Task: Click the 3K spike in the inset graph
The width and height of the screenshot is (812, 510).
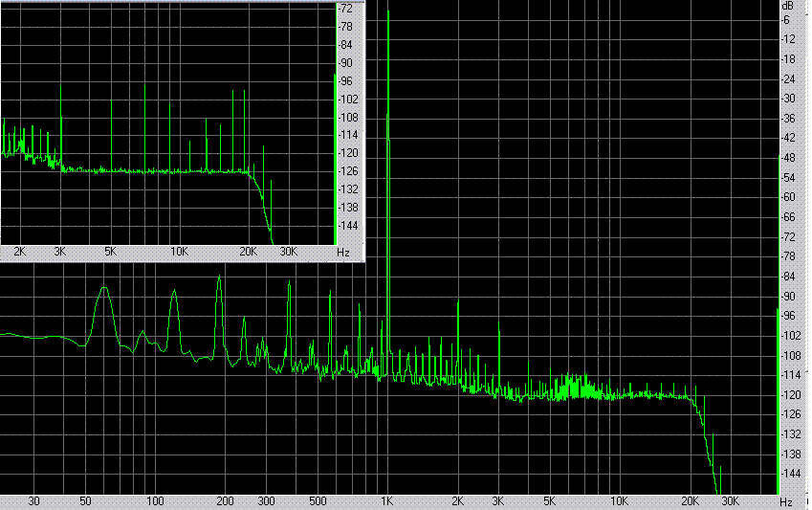Action: [x=60, y=127]
